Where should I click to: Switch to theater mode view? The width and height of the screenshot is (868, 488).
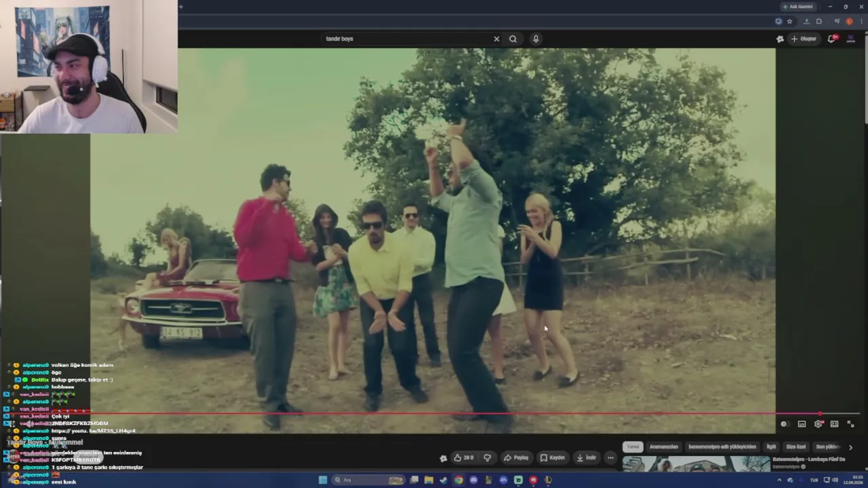coord(834,424)
